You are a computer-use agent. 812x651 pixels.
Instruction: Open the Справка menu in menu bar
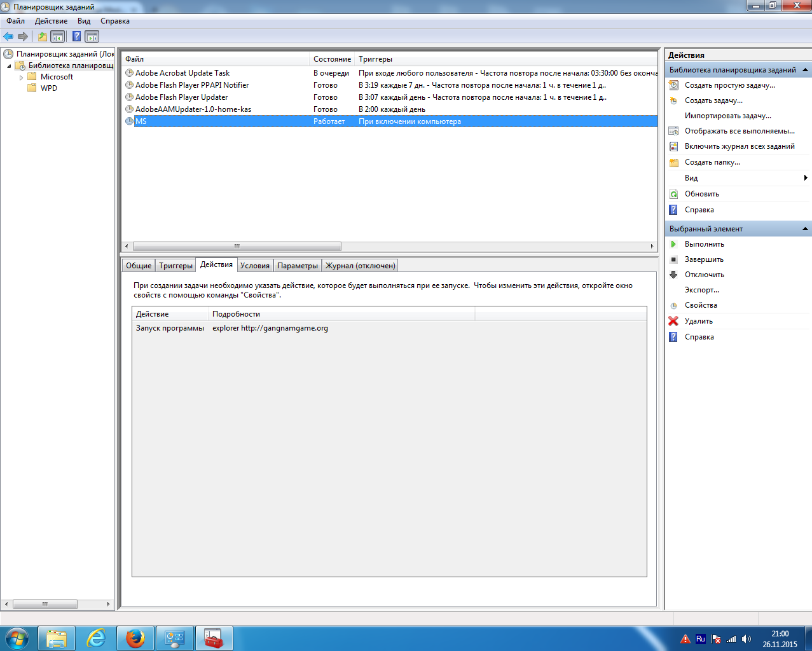[x=115, y=21]
